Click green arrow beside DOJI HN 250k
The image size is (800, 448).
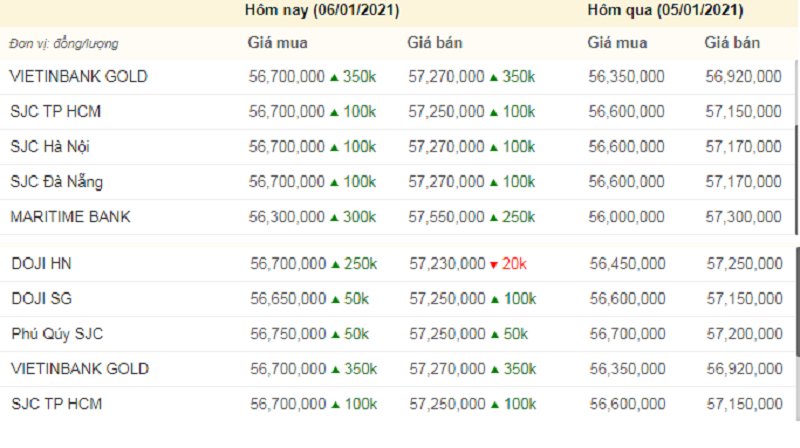click(x=335, y=265)
